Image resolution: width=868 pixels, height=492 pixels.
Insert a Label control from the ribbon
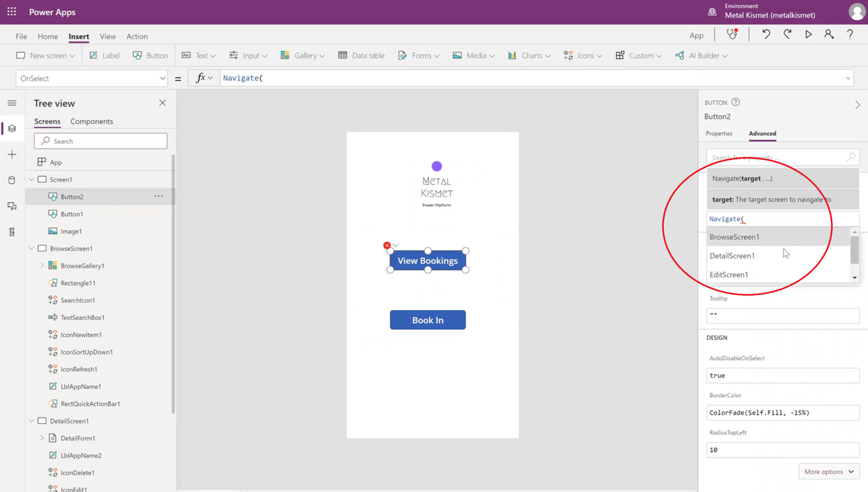tap(105, 55)
